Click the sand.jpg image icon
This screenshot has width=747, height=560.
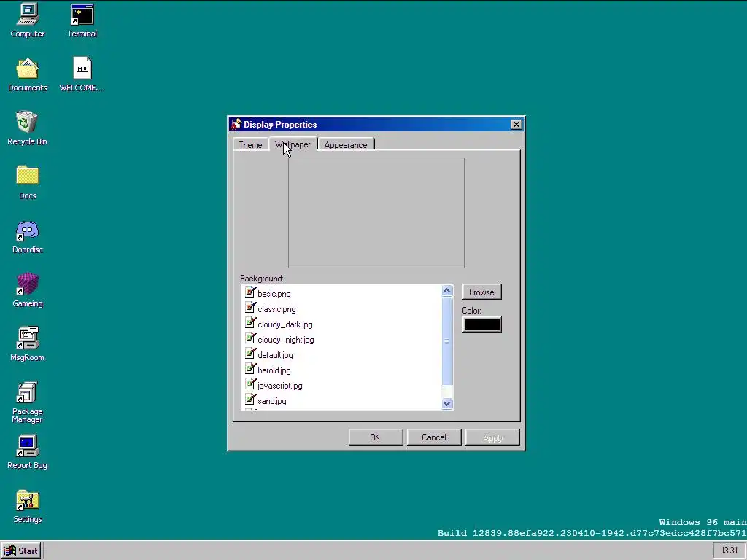pyautogui.click(x=250, y=400)
